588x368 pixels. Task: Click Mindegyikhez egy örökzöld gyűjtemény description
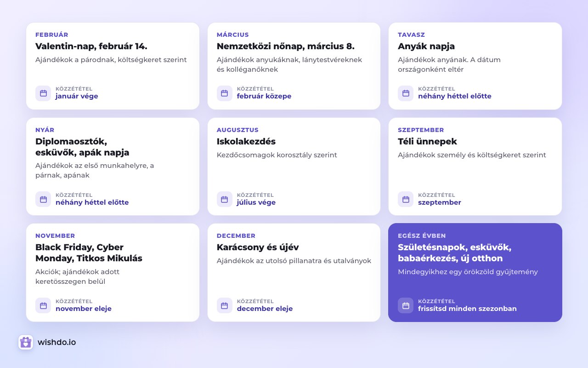tap(468, 272)
